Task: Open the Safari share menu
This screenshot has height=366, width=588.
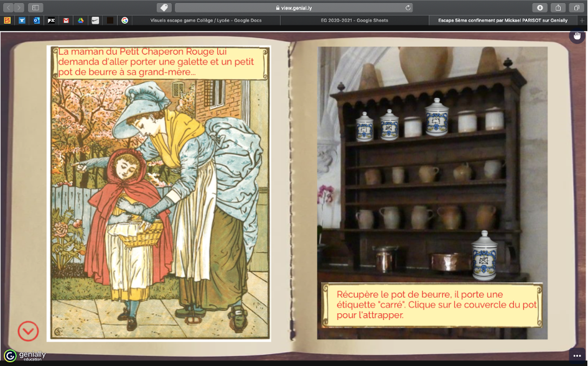Action: click(558, 7)
